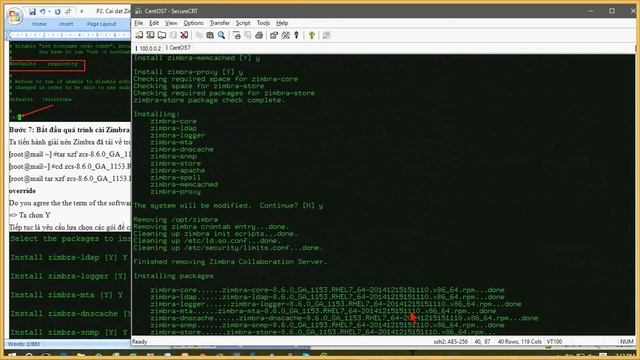Open Session Options from toolbar icon
Viewport: 640px width, 360px height.
pyautogui.click(x=274, y=35)
